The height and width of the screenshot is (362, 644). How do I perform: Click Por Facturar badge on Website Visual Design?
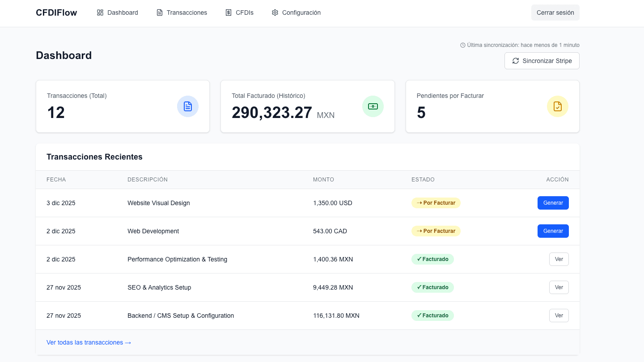tap(436, 203)
